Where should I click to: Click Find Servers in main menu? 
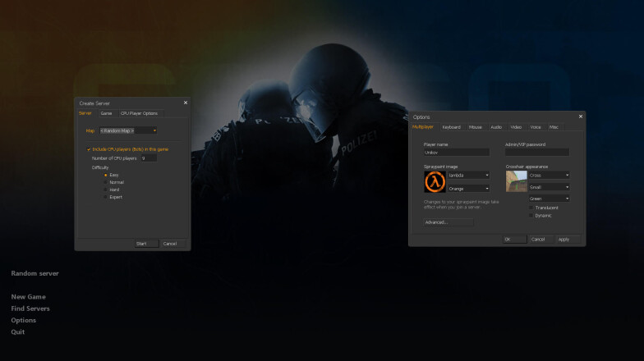coord(30,308)
